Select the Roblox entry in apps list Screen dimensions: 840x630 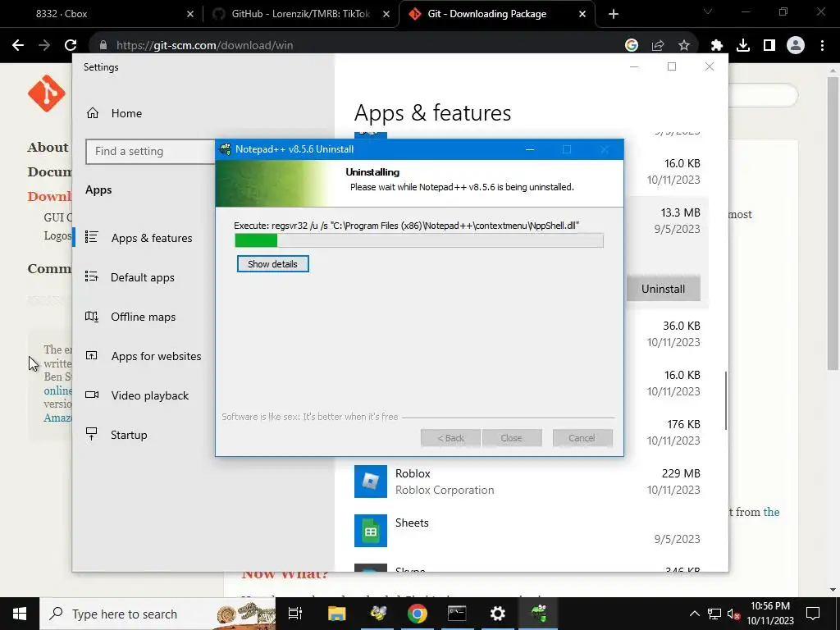[527, 482]
